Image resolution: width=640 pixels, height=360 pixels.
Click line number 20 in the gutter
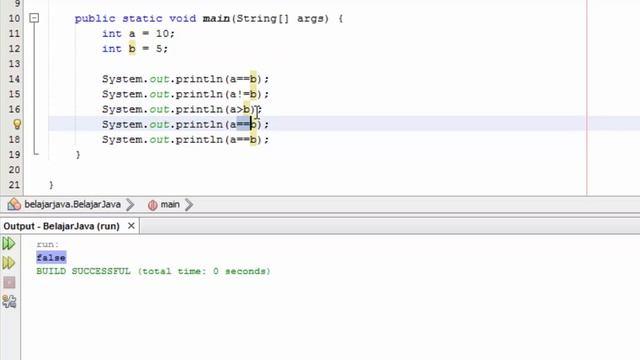click(14, 169)
